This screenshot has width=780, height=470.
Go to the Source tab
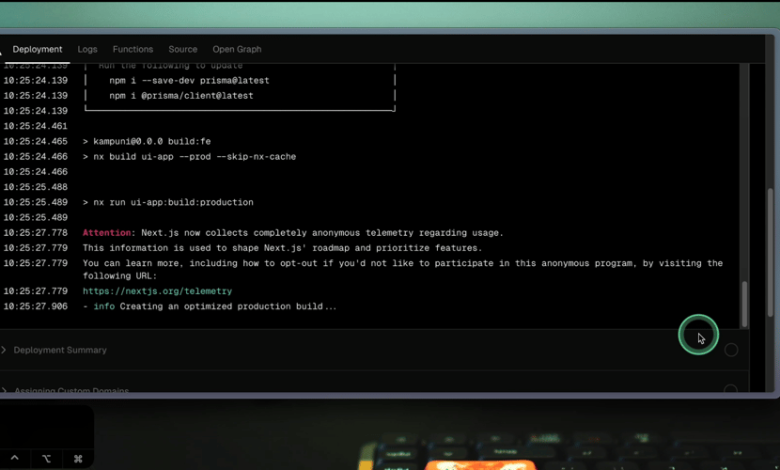click(x=182, y=49)
